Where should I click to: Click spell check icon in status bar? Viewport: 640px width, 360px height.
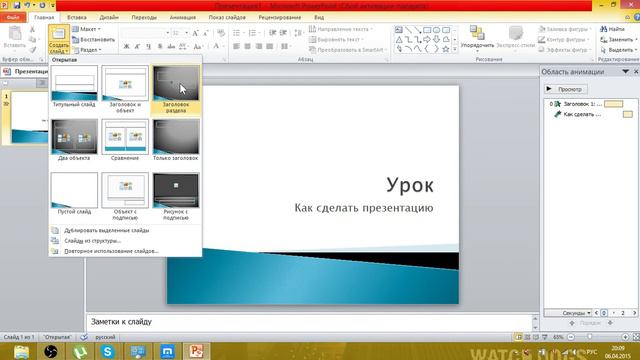coord(84,337)
